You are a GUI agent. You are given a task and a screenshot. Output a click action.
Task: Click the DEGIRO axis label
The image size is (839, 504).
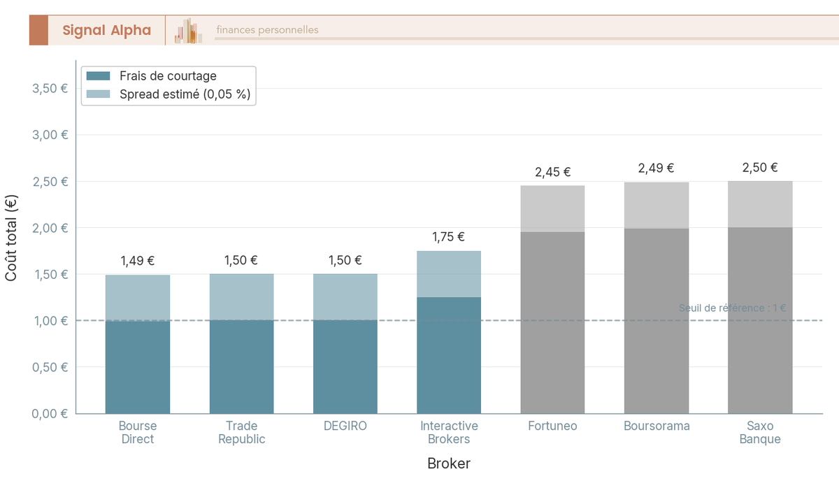point(345,426)
